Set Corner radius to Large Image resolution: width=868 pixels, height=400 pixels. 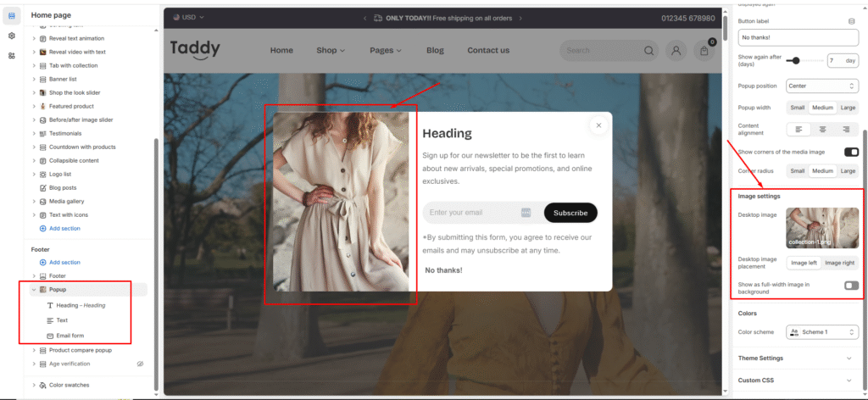pos(848,171)
